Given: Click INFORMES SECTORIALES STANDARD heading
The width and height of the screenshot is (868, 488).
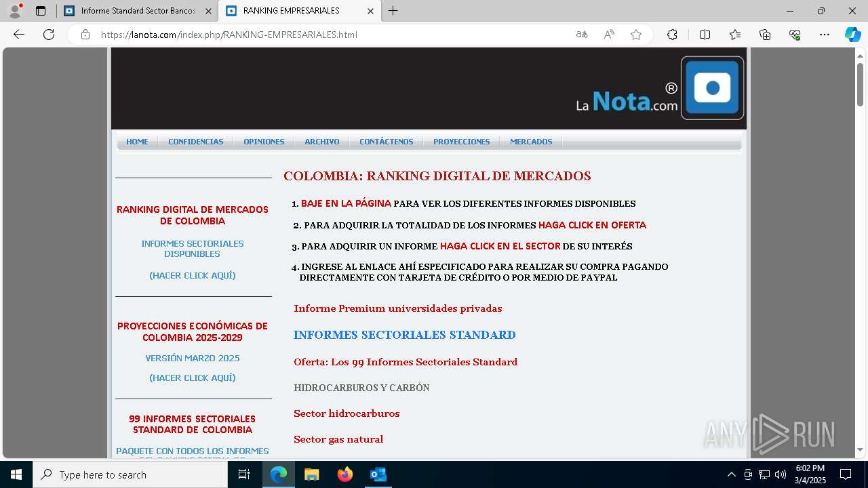Looking at the screenshot, I should pyautogui.click(x=405, y=335).
